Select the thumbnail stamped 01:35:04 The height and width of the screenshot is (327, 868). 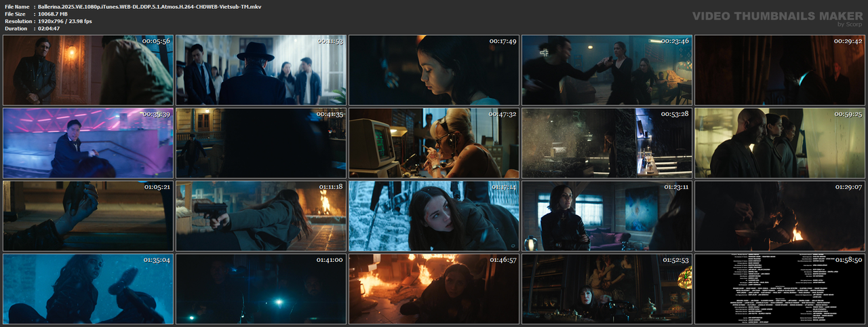[88, 288]
